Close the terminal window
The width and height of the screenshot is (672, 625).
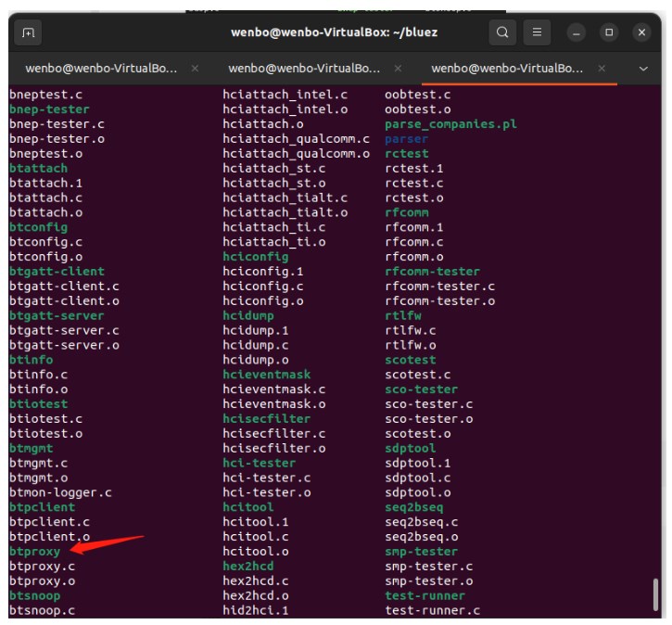[x=641, y=32]
